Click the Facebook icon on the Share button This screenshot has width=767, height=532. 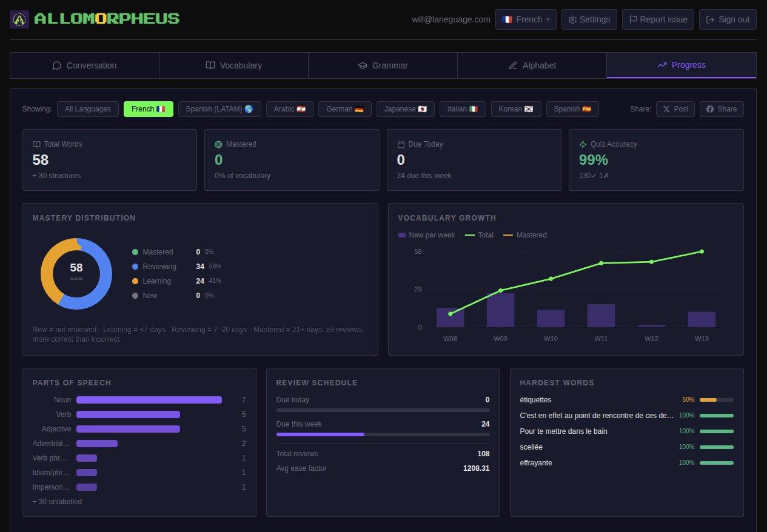710,109
